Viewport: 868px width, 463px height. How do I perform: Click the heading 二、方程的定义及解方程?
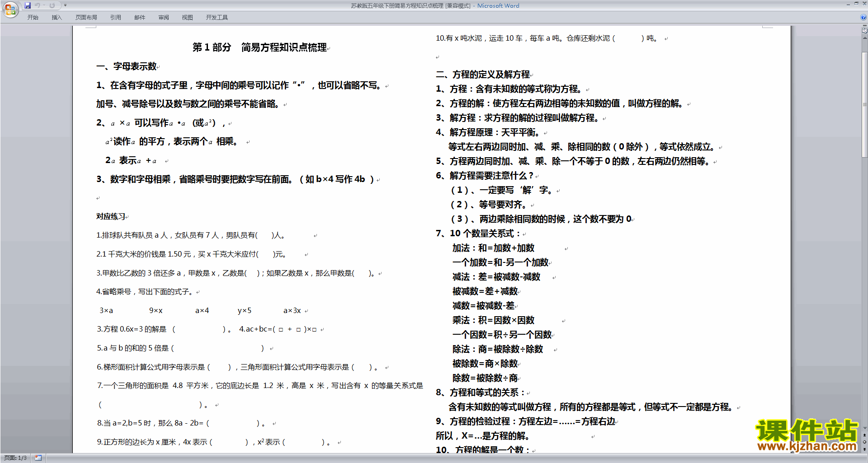pyautogui.click(x=483, y=75)
